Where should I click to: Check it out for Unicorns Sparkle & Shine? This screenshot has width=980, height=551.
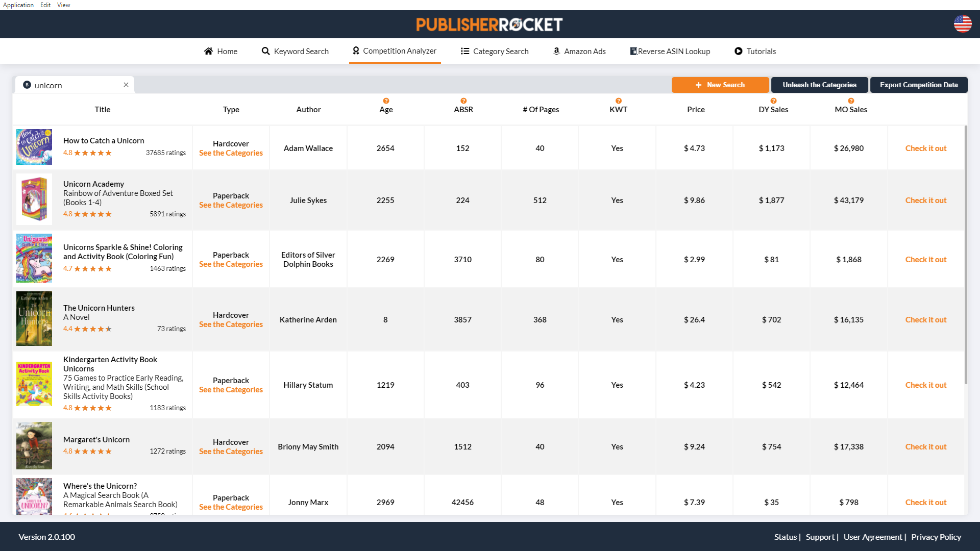pyautogui.click(x=926, y=260)
